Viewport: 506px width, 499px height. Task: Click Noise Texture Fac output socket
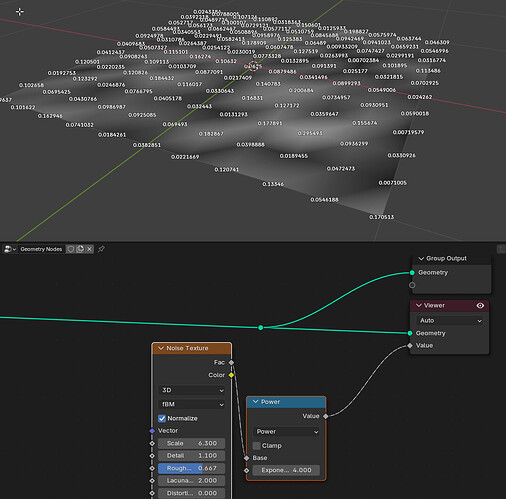pos(231,362)
